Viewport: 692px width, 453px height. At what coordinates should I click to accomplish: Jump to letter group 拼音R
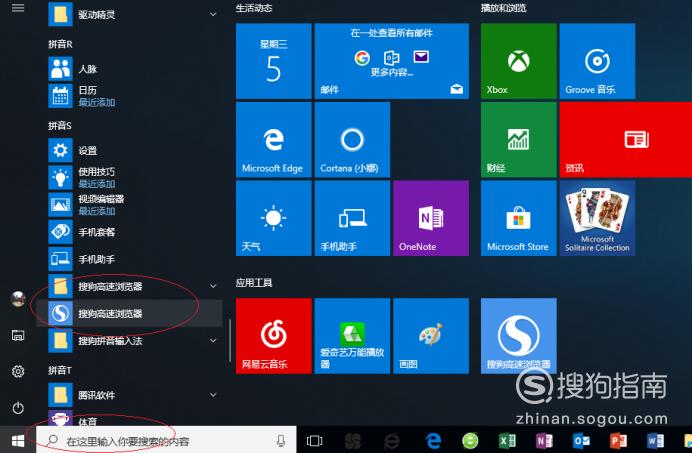(60, 44)
